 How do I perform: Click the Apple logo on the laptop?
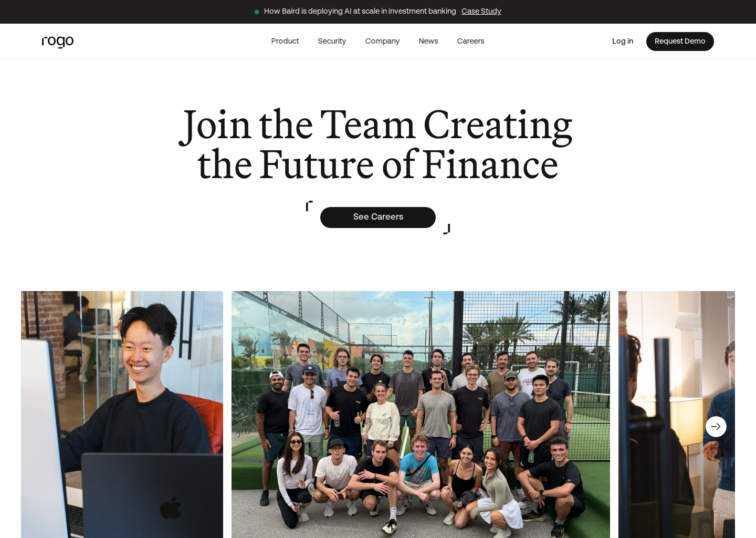click(x=171, y=508)
